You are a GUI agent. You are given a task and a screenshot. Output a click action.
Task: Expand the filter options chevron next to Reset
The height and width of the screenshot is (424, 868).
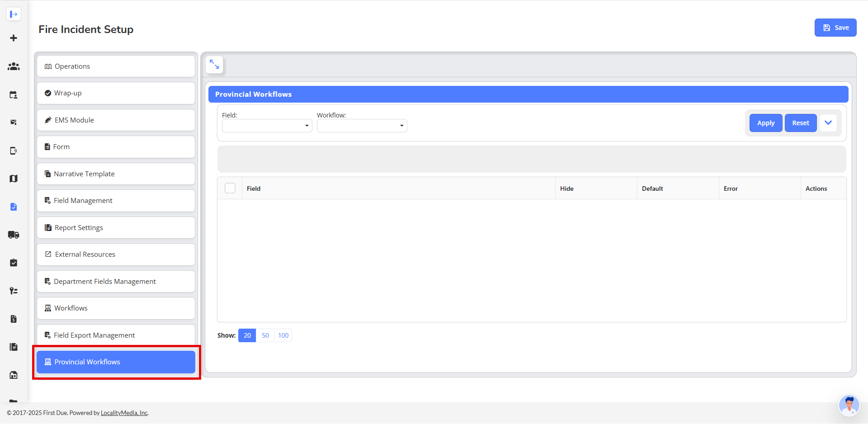tap(828, 123)
